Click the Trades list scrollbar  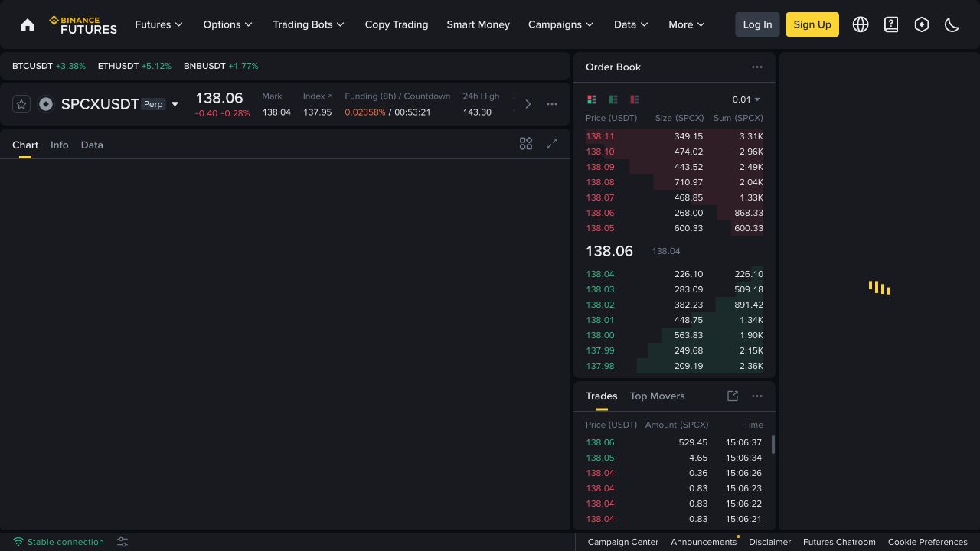pos(773,445)
